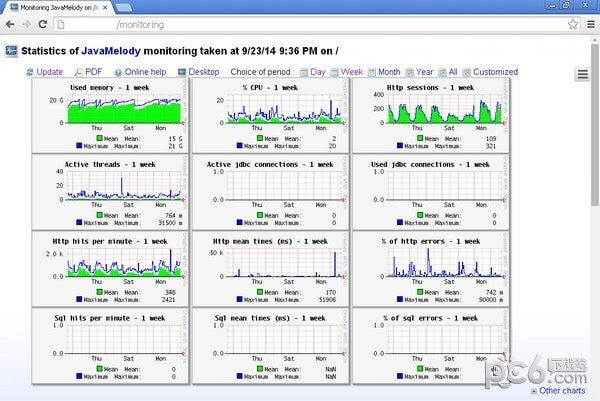Click the page icon in the address bar
The image size is (600, 401).
[x=61, y=25]
